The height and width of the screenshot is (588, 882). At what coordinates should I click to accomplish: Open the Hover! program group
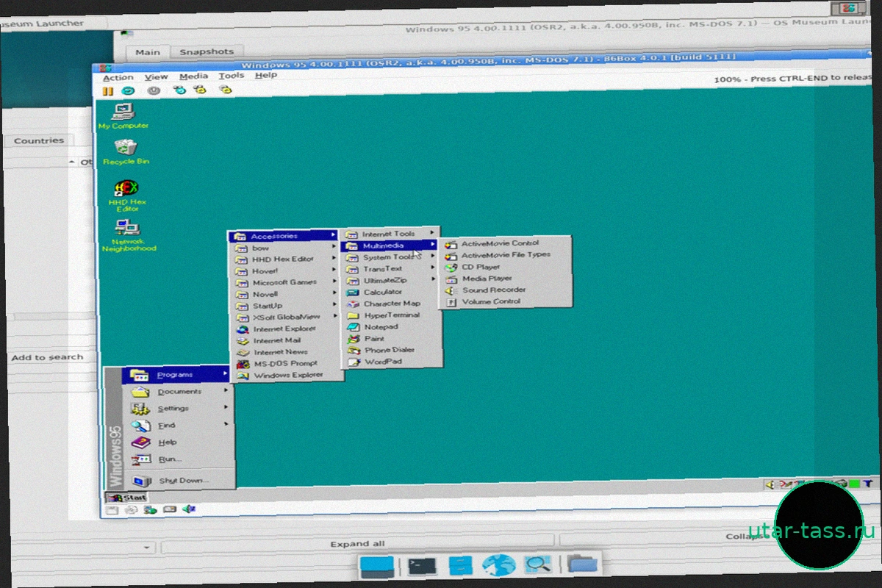pyautogui.click(x=285, y=271)
